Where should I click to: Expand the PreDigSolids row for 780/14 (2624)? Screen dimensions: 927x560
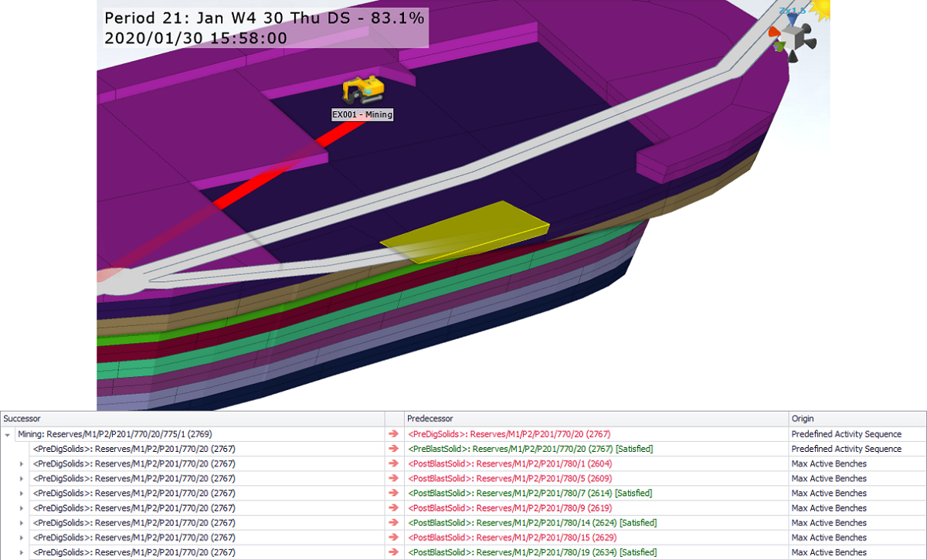22,523
